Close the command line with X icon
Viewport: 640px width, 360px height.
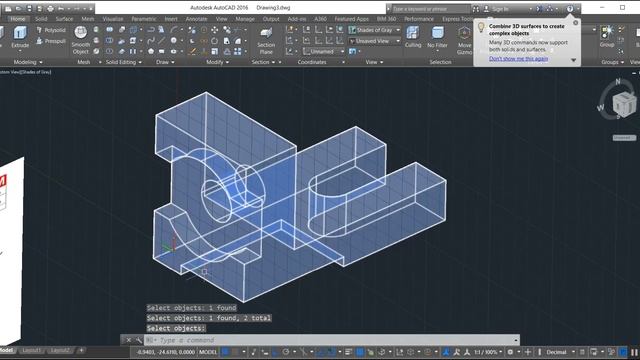[x=128, y=340]
